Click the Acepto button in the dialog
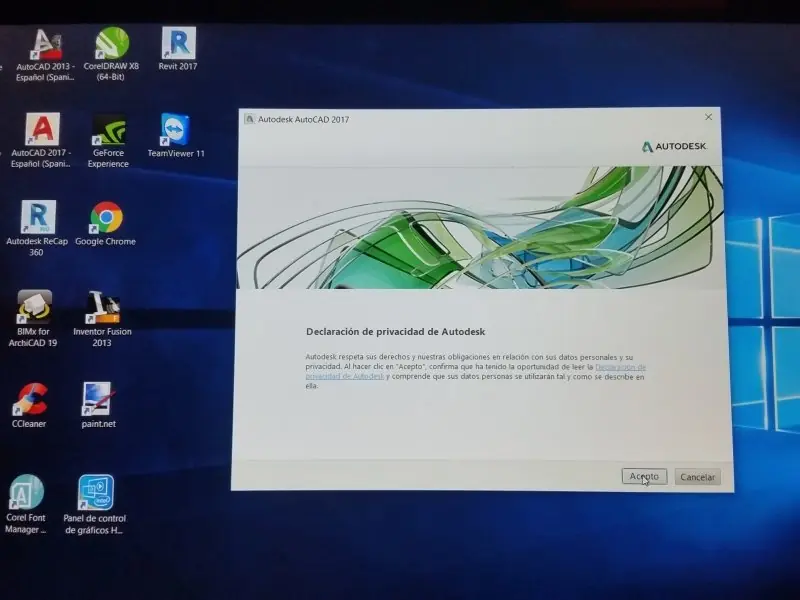The width and height of the screenshot is (800, 600). pyautogui.click(x=644, y=476)
